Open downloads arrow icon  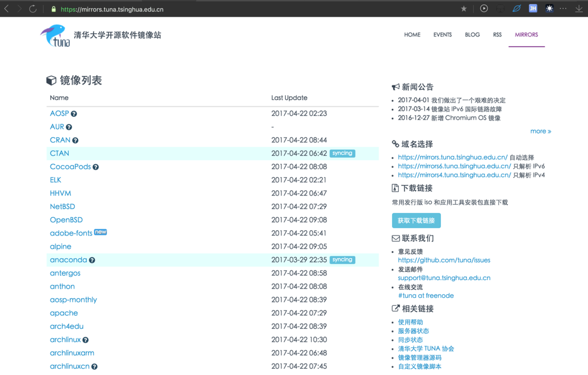579,9
